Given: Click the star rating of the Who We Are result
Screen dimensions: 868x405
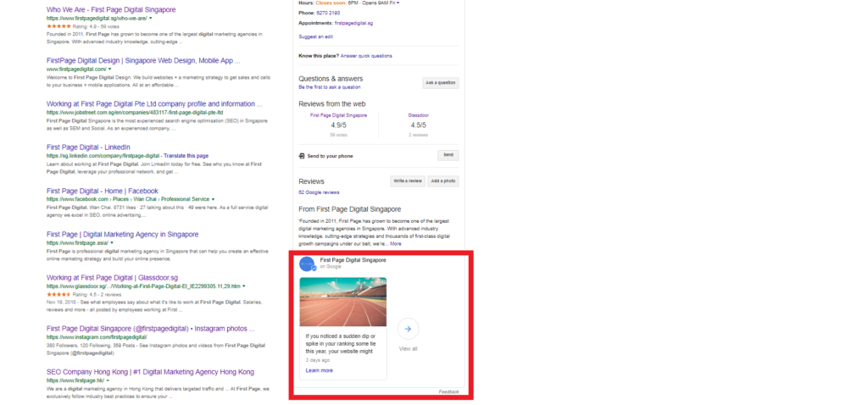Looking at the screenshot, I should point(58,26).
